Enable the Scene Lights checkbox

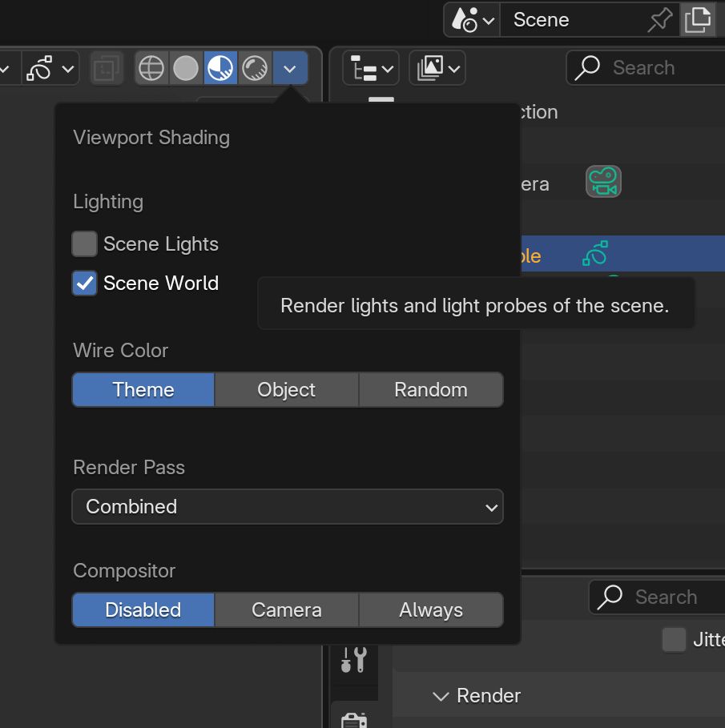pos(85,243)
